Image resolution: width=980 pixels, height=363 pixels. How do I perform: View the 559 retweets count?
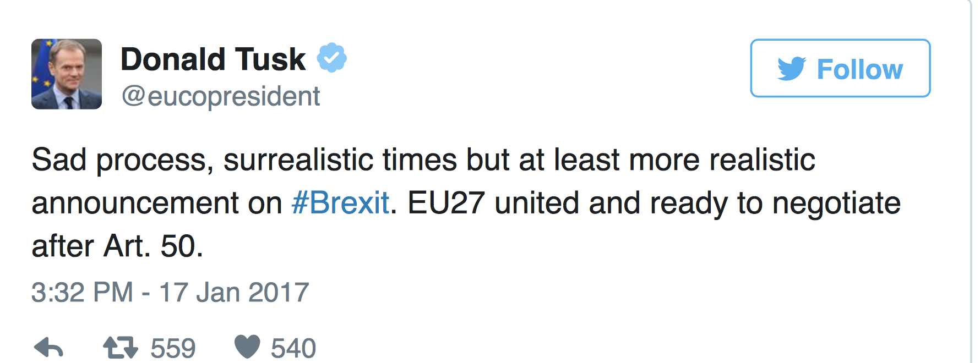pyautogui.click(x=173, y=348)
